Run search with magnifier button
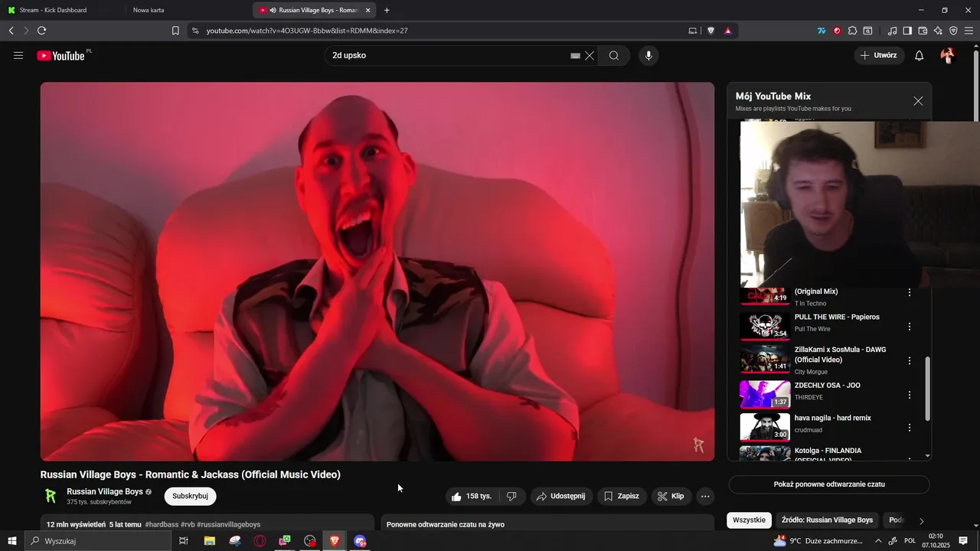Image resolution: width=980 pixels, height=551 pixels. [x=614, y=55]
